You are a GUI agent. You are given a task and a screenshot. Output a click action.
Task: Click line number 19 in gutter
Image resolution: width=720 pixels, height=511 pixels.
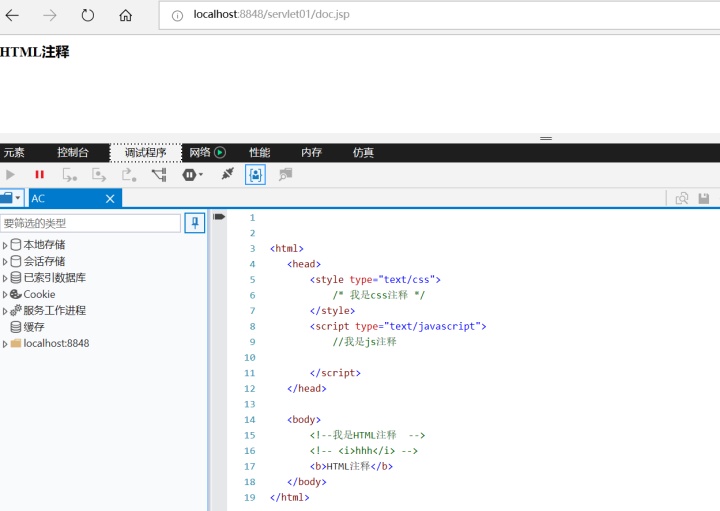[x=249, y=497]
